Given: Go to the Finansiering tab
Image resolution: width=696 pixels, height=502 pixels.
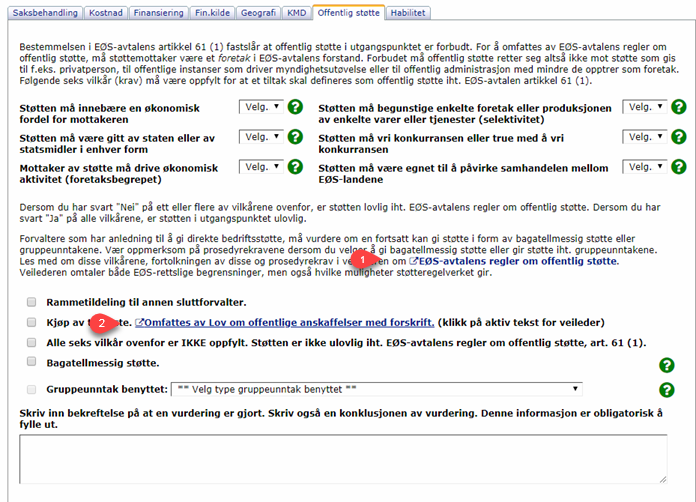Looking at the screenshot, I should click(x=158, y=13).
